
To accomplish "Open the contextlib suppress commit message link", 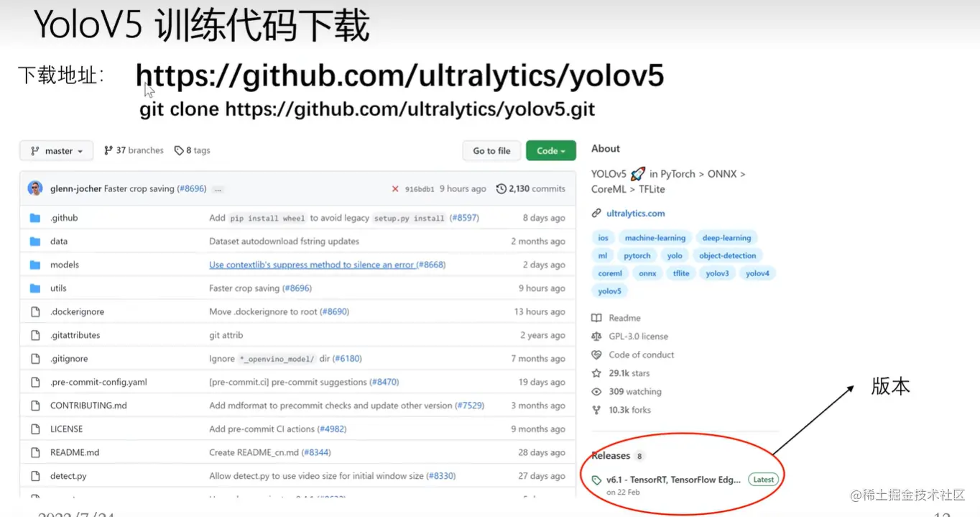I will (x=311, y=265).
